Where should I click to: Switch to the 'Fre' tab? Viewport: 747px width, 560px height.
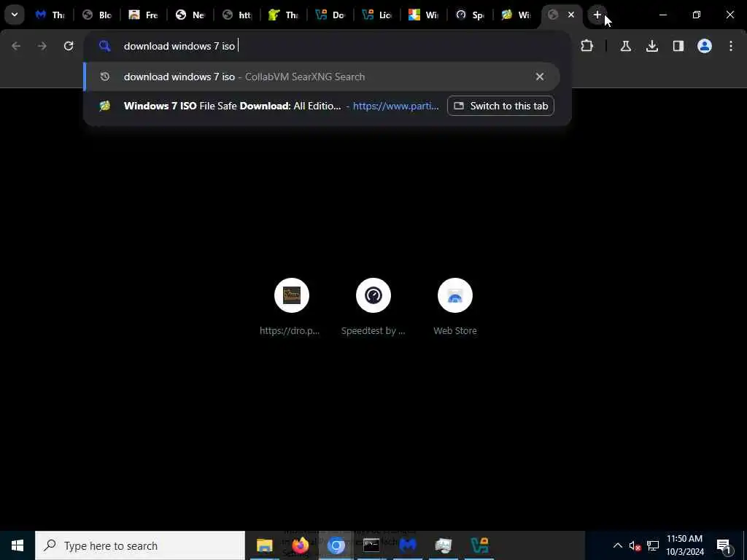144,15
